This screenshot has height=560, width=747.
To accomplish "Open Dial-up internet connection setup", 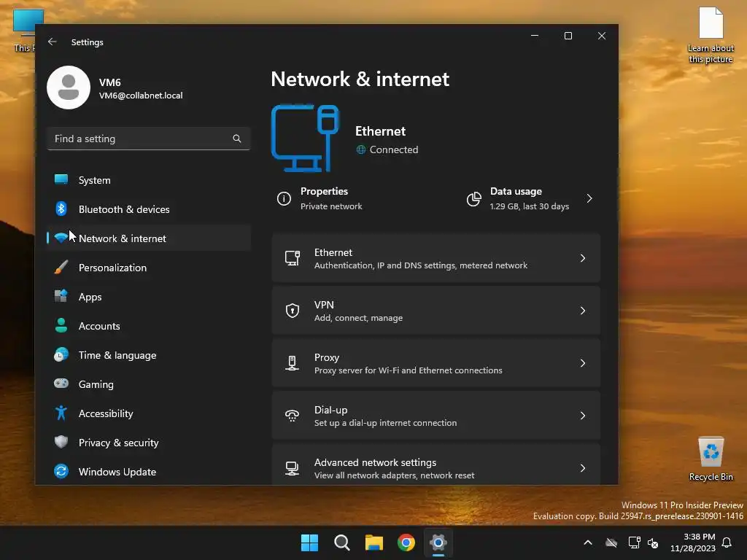I will pyautogui.click(x=436, y=415).
